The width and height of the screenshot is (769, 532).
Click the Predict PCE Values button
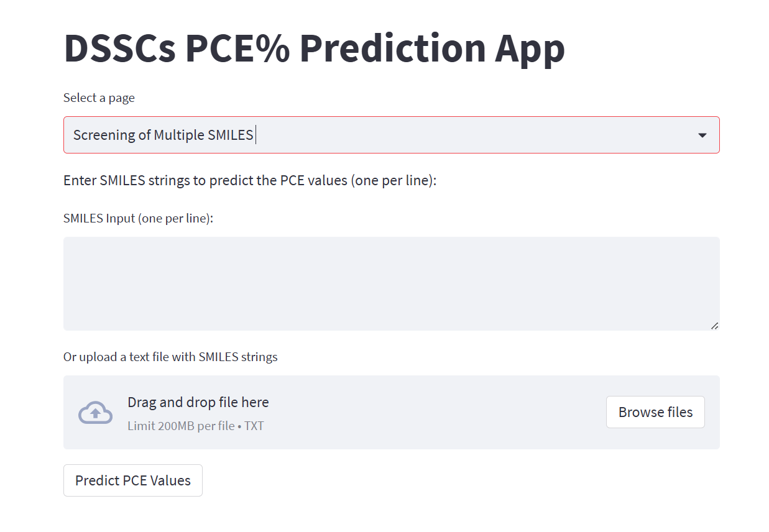pyautogui.click(x=132, y=480)
